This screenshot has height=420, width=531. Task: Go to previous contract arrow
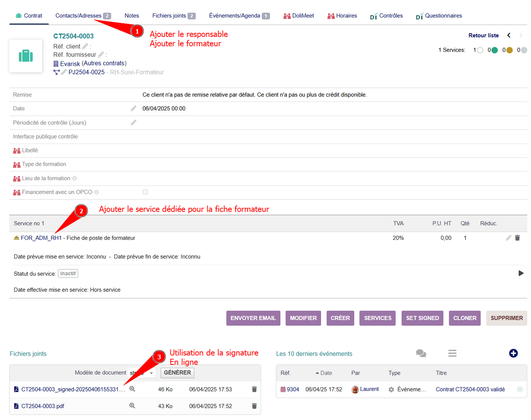tap(509, 35)
